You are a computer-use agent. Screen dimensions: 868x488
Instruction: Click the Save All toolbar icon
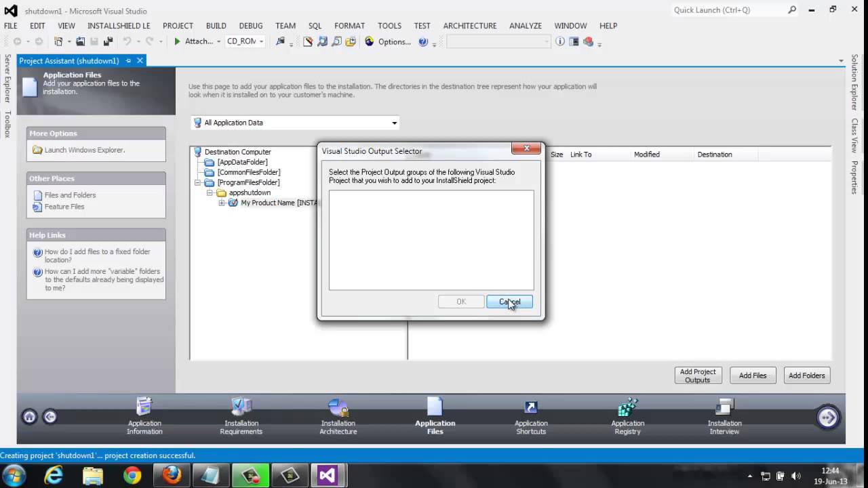(x=108, y=41)
